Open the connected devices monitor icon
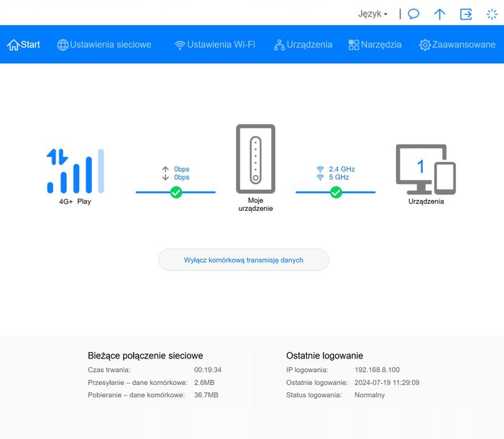 426,169
